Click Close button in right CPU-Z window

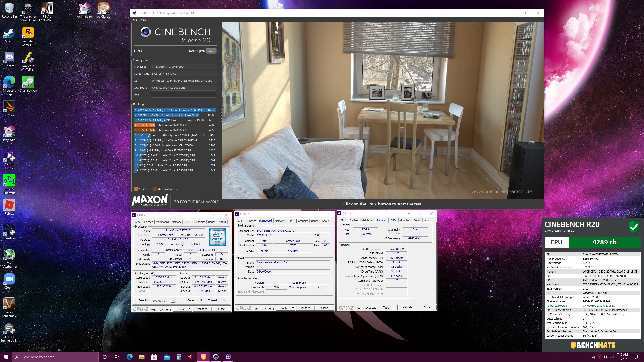pyautogui.click(x=427, y=307)
